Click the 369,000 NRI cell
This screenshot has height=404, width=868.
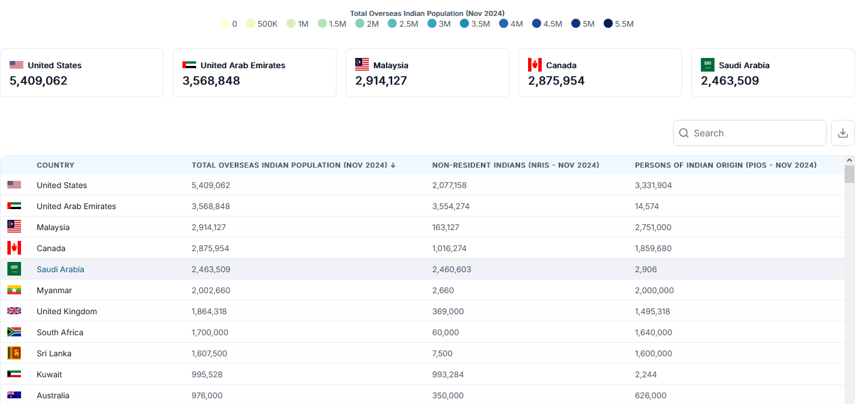tap(448, 311)
